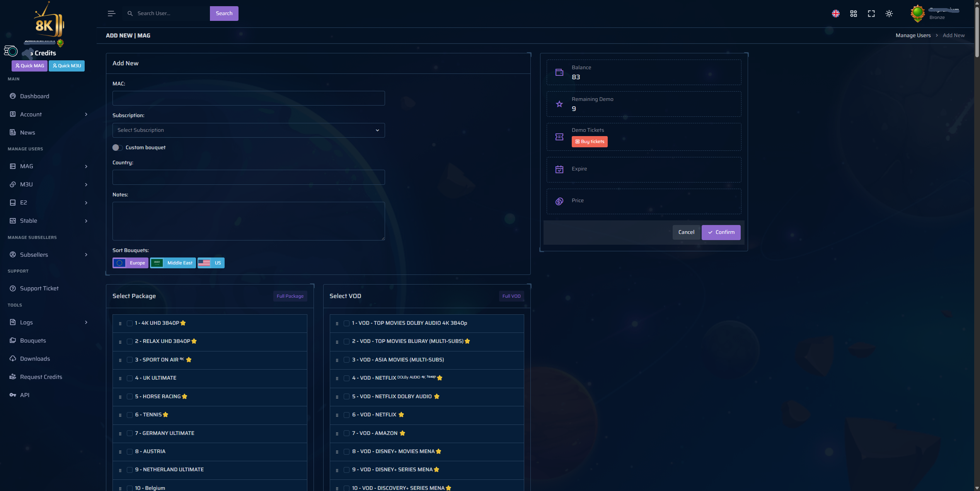Click the hamburger menu toggle icon

[x=111, y=14]
